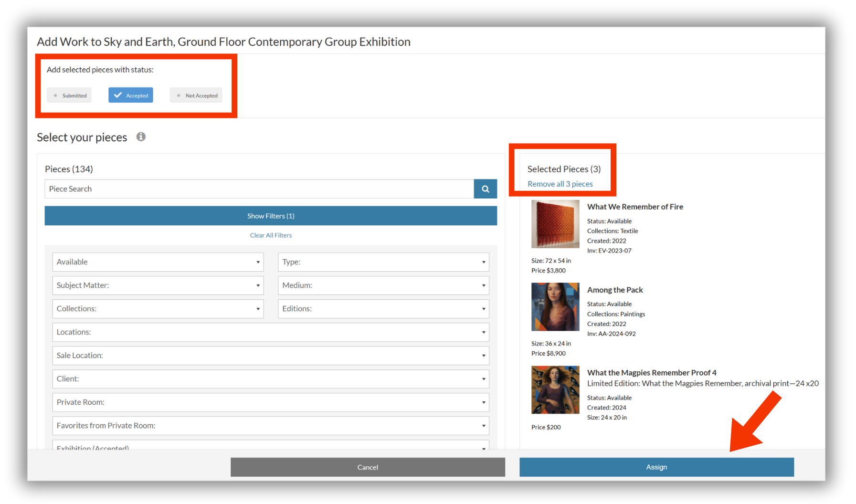Click What We Remember of Fire thumbnail
The width and height of the screenshot is (856, 504).
pos(555,224)
